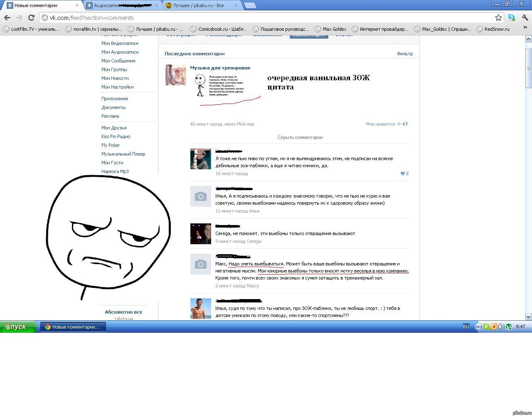Open the Музыка для тренировок group avatar
This screenshot has height=416, width=532.
pyautogui.click(x=176, y=75)
